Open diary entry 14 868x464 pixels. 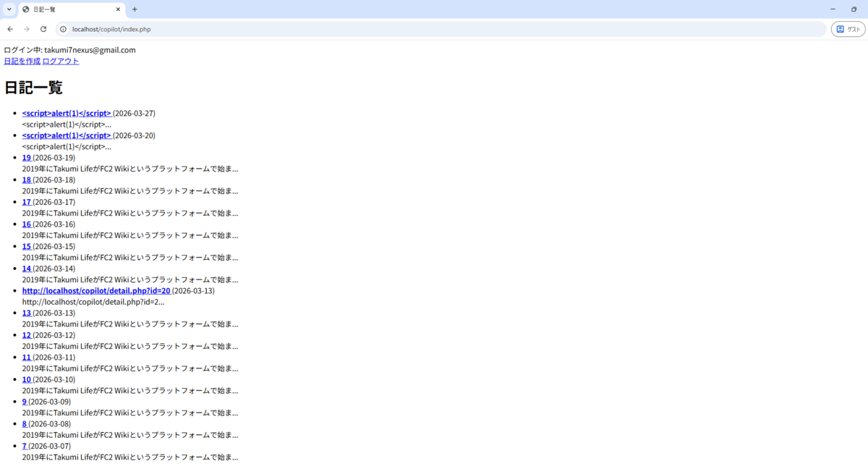pos(27,269)
